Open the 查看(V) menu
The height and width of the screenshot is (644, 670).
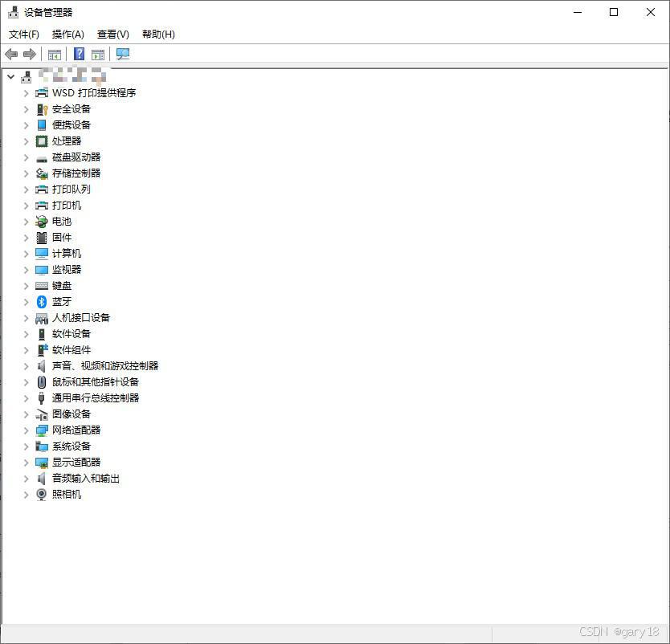pos(112,35)
